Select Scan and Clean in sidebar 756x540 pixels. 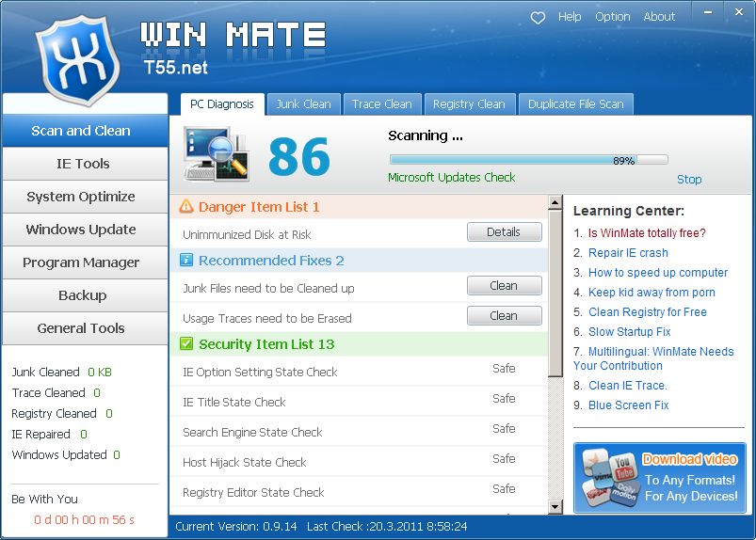pos(85,131)
